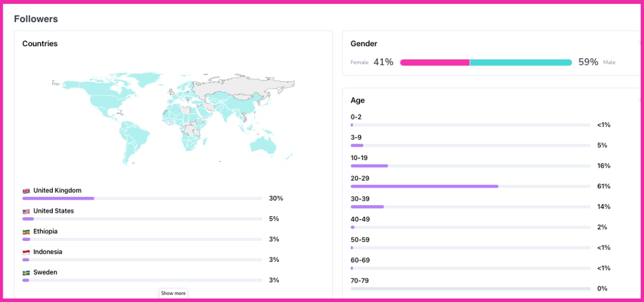Click the Countries panel title
Screen dimensions: 644x302
click(40, 43)
